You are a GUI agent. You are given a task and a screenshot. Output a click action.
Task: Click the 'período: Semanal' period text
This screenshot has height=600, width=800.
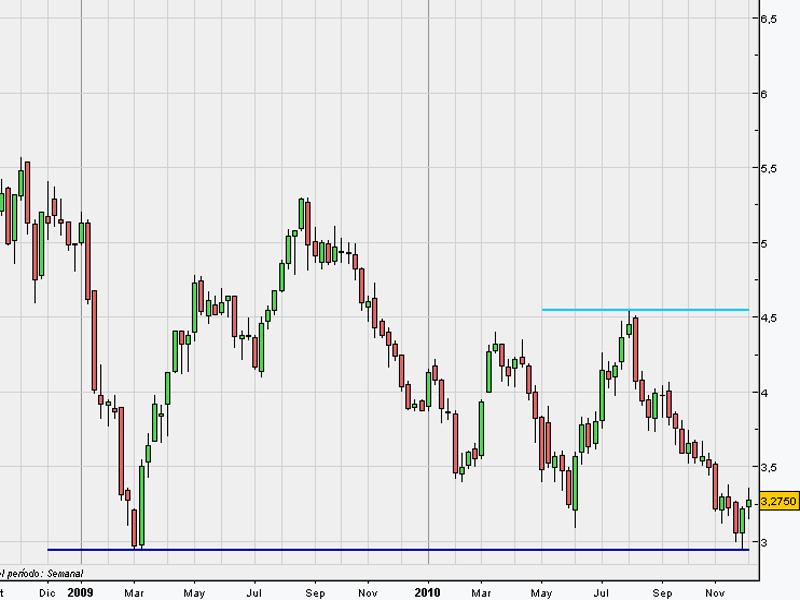coord(45,573)
